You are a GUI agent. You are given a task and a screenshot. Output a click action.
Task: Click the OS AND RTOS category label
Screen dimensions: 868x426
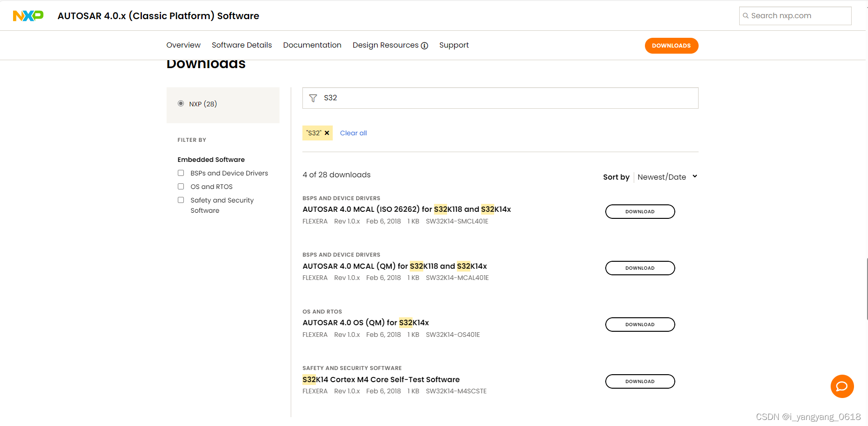pyautogui.click(x=322, y=312)
